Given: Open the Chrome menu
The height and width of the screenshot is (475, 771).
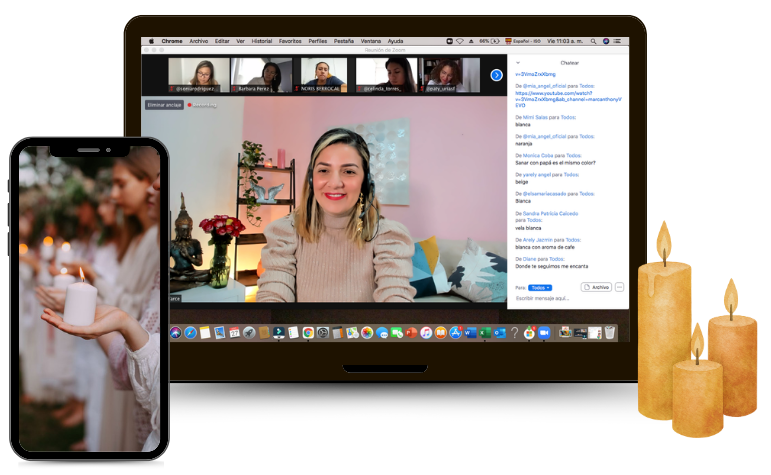Looking at the screenshot, I should pos(172,41).
